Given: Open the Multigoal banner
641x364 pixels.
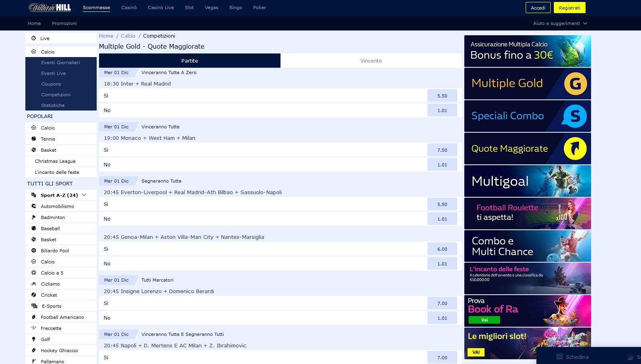Looking at the screenshot, I should [527, 181].
